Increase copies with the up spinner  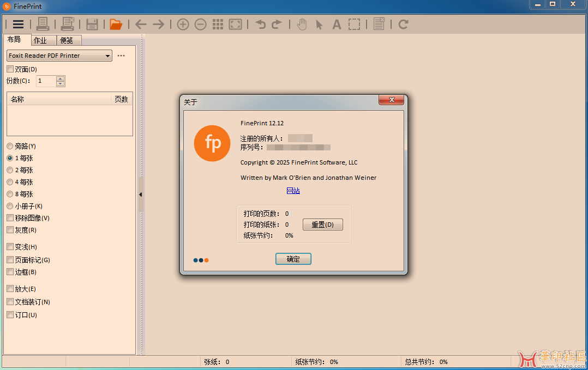[61, 78]
